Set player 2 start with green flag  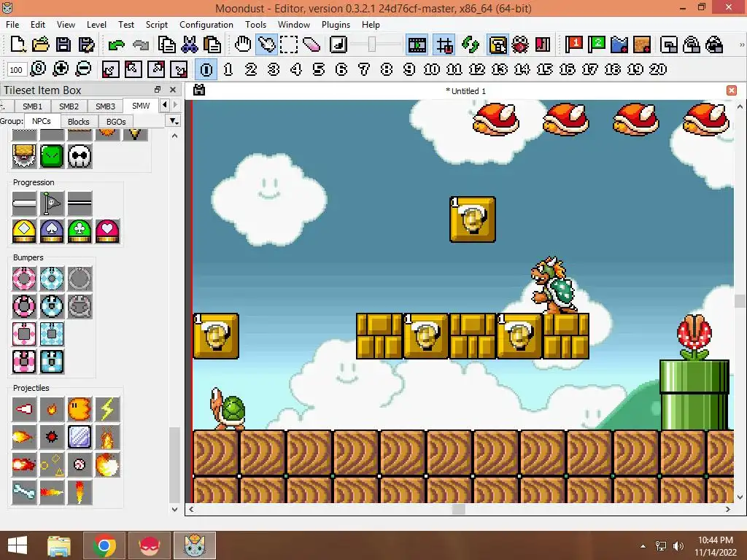click(597, 44)
